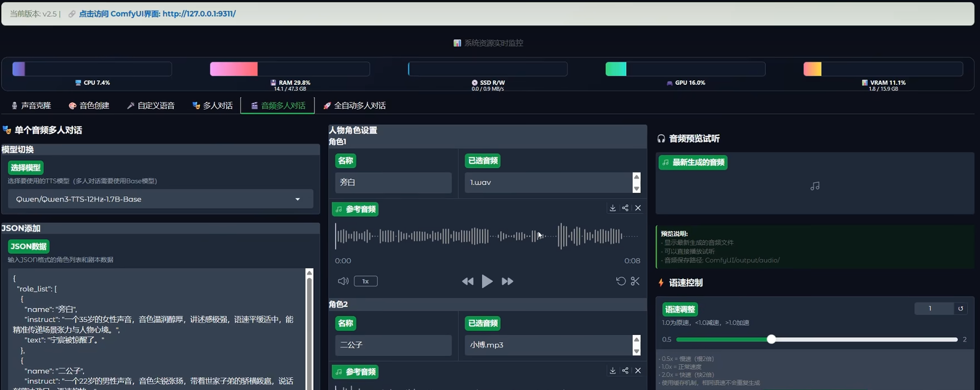Download the 角色2 reference audio
Viewport: 980px width, 390px height.
pos(613,370)
